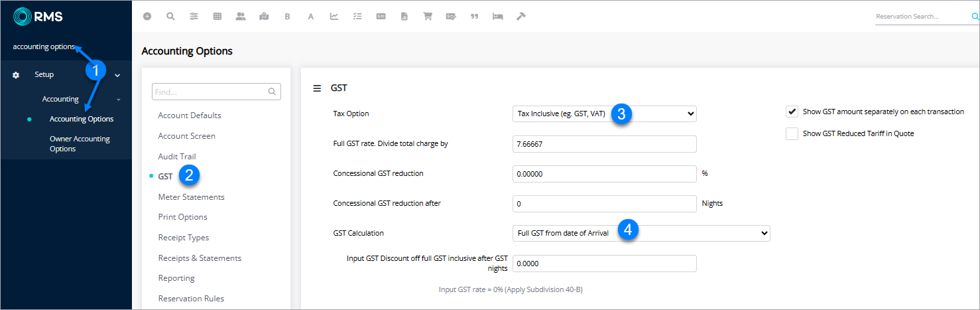The image size is (980, 310).
Task: Click the people group icon in toolbar
Action: (241, 17)
